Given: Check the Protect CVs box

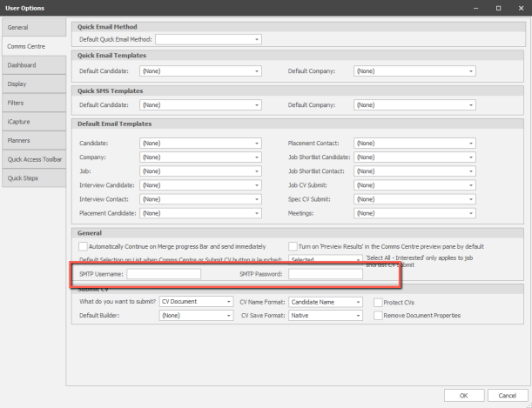Looking at the screenshot, I should coord(378,302).
